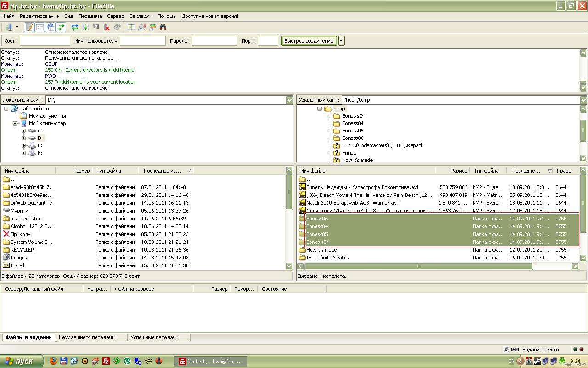The width and height of the screenshot is (588, 368).
Task: Select Boness05 folder in remote tree
Action: point(353,131)
